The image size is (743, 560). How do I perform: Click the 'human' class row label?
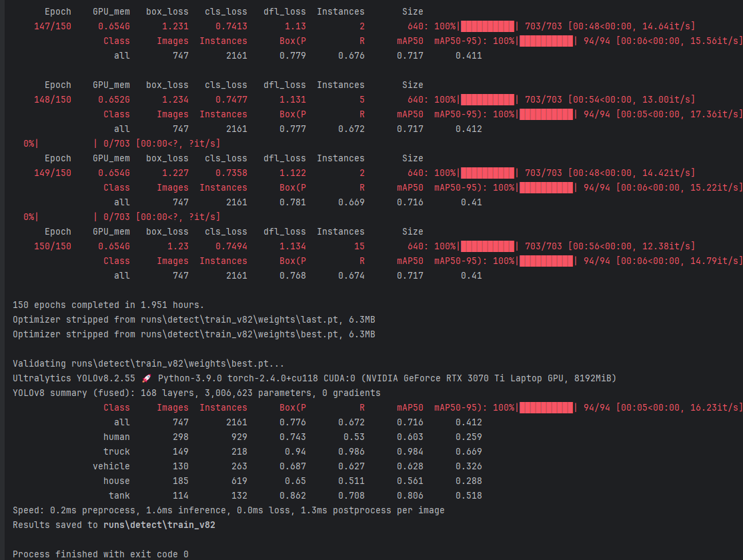[x=117, y=437]
